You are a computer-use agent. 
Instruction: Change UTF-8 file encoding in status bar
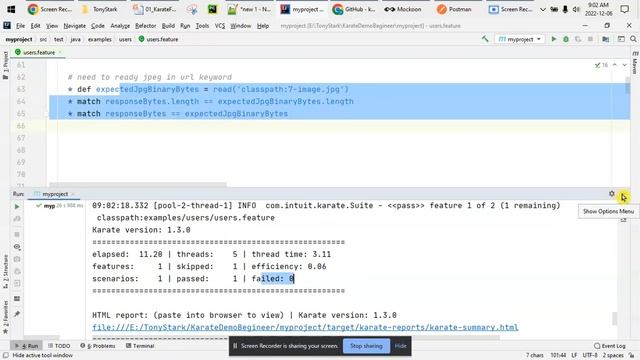tap(590, 356)
